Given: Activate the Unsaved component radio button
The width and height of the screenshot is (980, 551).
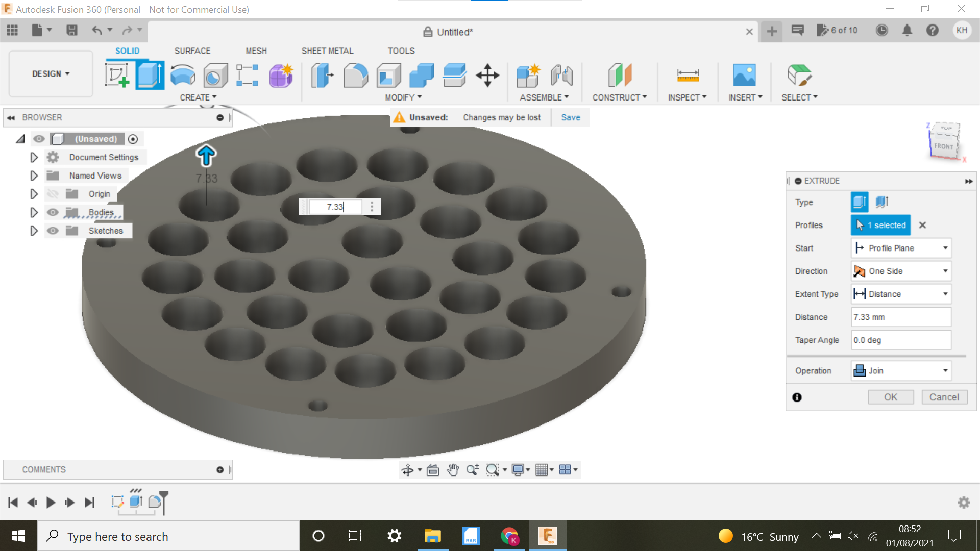Looking at the screenshot, I should point(133,139).
